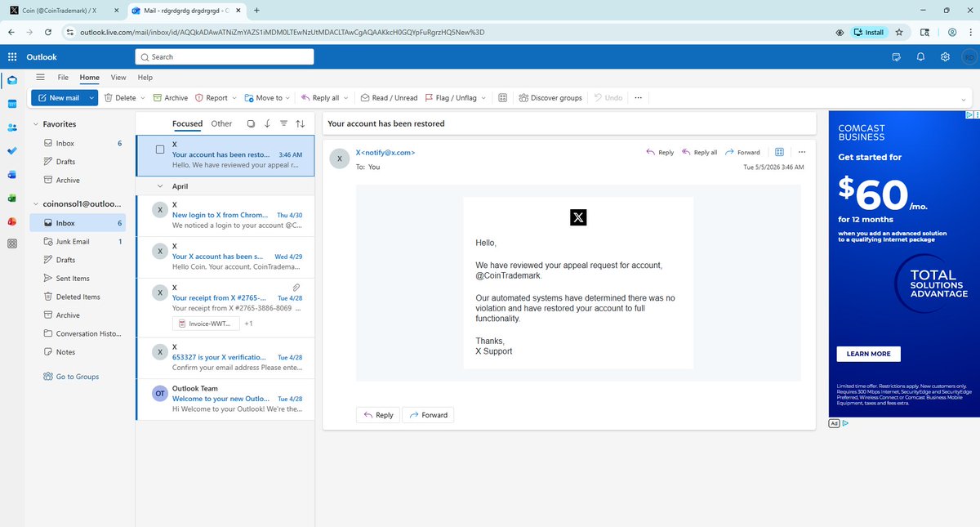
Task: Open the New mail dropdown arrow
Action: [x=91, y=98]
